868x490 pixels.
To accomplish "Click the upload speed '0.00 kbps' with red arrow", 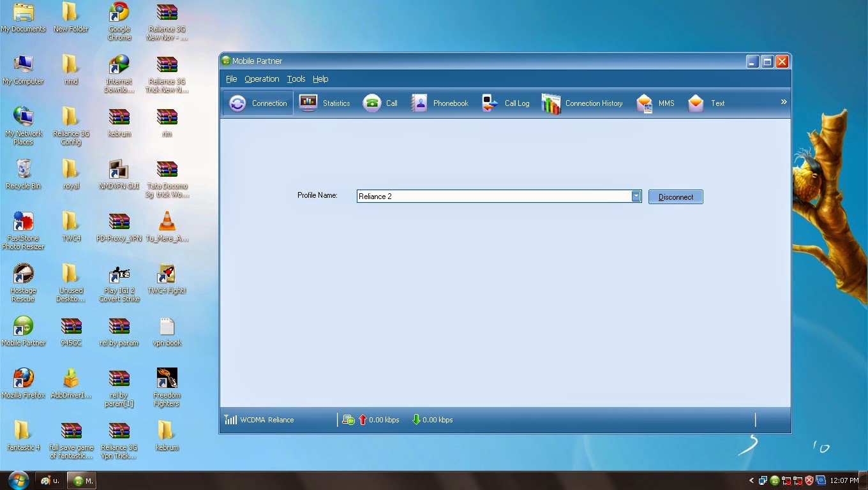I will pyautogui.click(x=378, y=420).
